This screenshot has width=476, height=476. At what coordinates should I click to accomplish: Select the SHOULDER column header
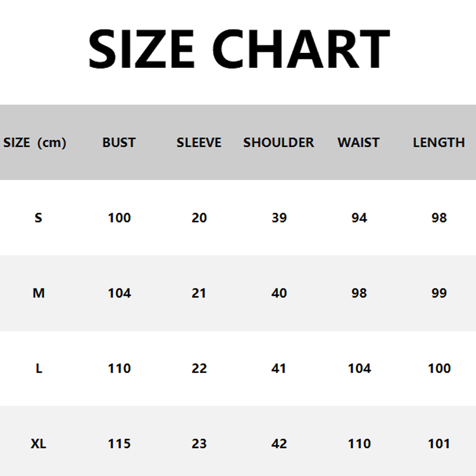click(278, 143)
